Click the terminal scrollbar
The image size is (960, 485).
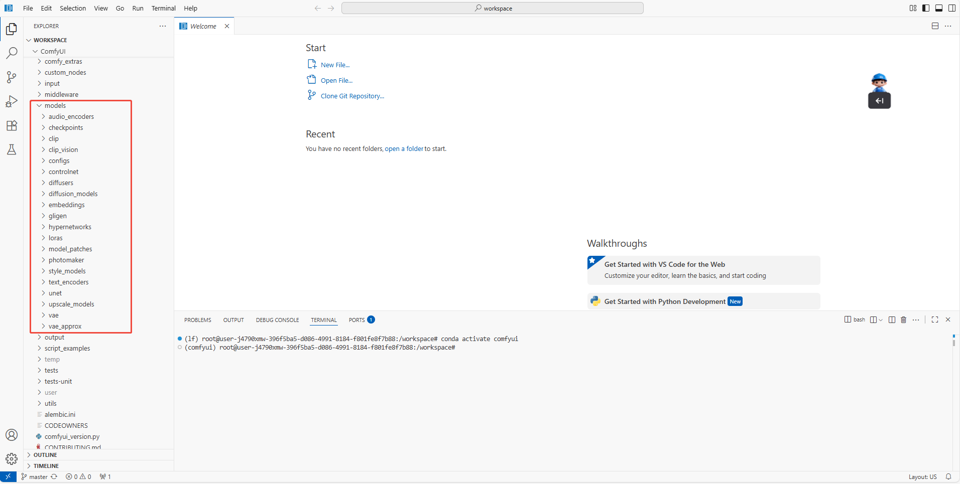pos(953,341)
